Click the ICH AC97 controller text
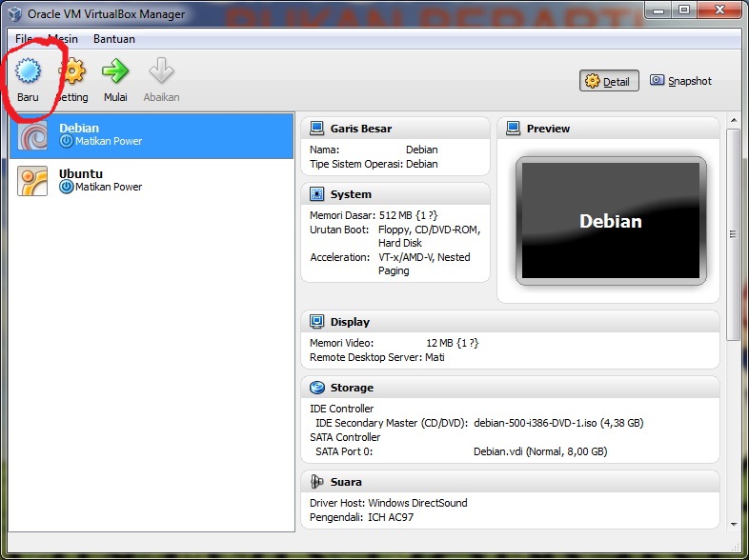Image resolution: width=749 pixels, height=560 pixels. pyautogui.click(x=391, y=517)
